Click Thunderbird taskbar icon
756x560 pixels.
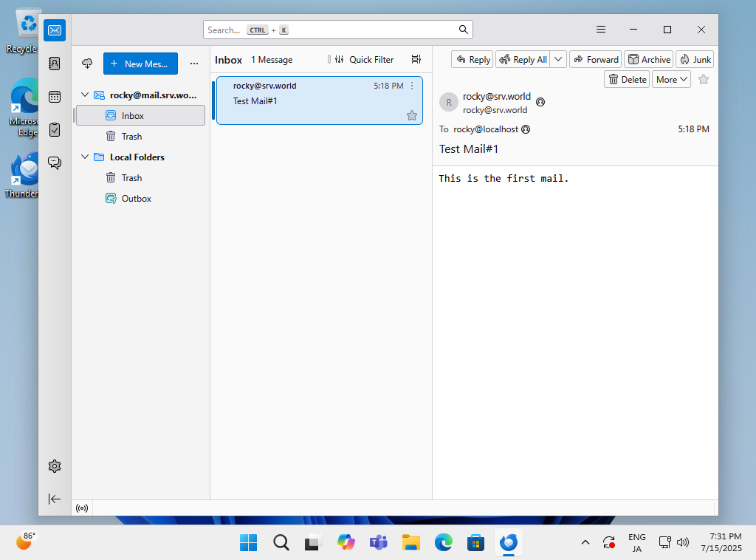point(509,542)
